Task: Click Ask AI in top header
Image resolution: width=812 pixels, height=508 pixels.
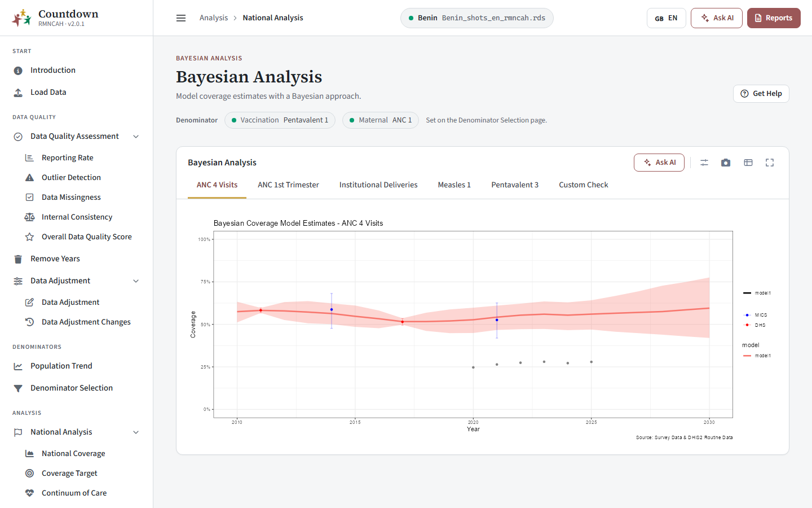Action: click(717, 18)
